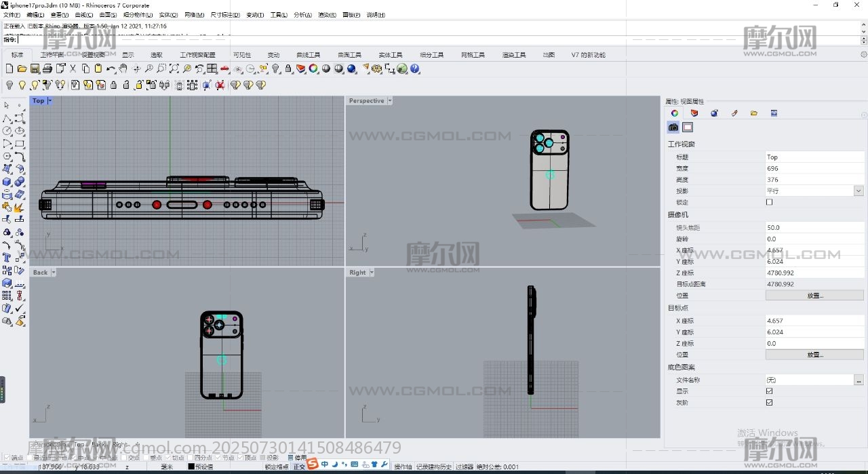The height and width of the screenshot is (474, 868).
Task: Toggle the 显示 wallpaper checkbox
Action: [x=770, y=391]
